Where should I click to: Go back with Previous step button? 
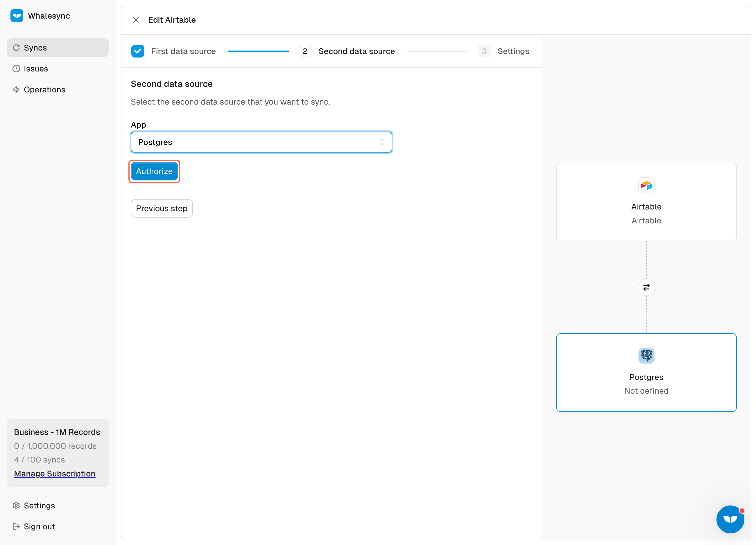click(x=162, y=208)
